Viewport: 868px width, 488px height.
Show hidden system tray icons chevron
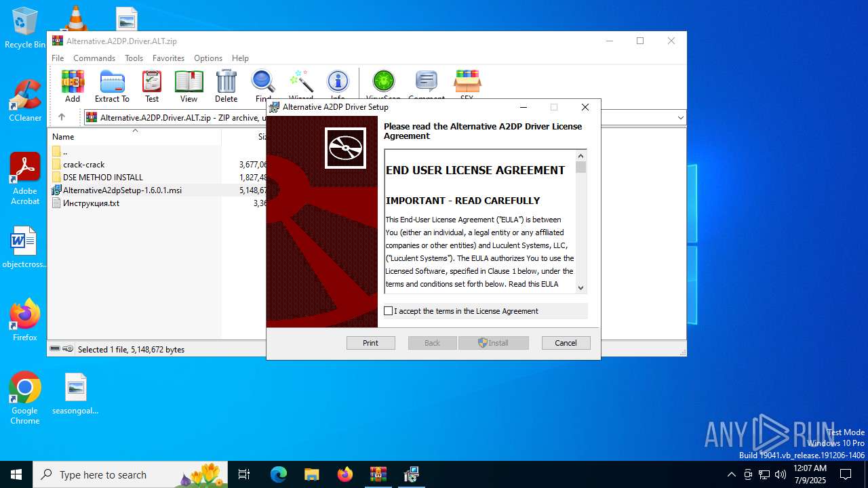click(731, 474)
